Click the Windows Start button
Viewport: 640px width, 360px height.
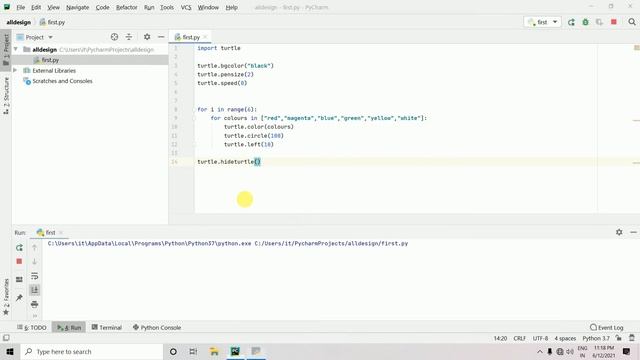(x=10, y=351)
